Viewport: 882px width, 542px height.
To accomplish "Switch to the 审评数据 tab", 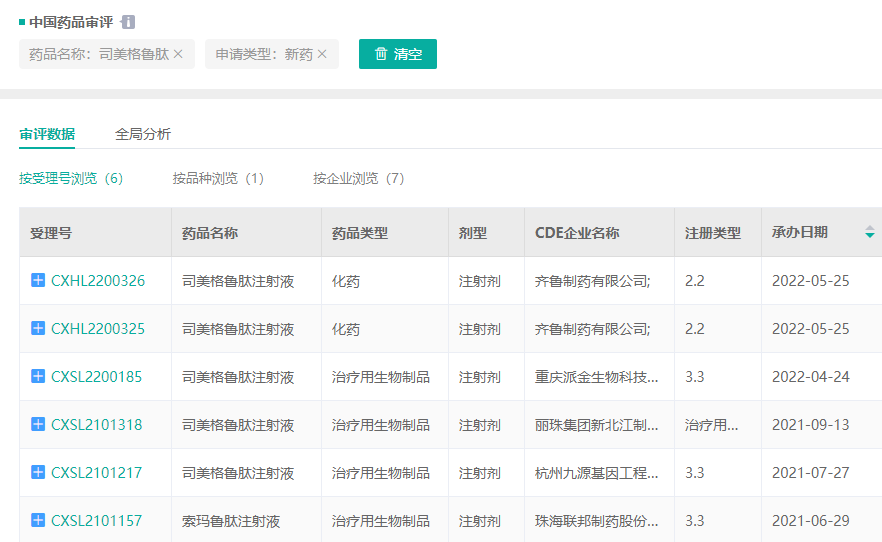I will click(x=47, y=134).
